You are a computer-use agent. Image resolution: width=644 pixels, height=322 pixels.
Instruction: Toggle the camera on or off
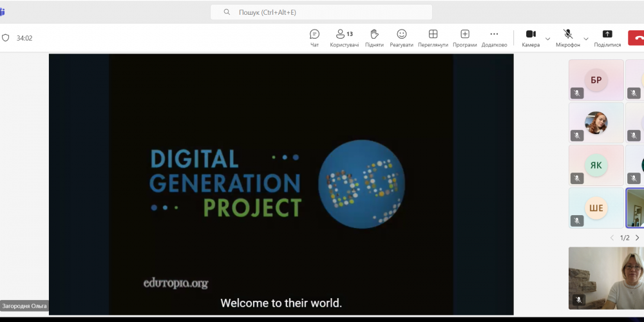point(531,37)
